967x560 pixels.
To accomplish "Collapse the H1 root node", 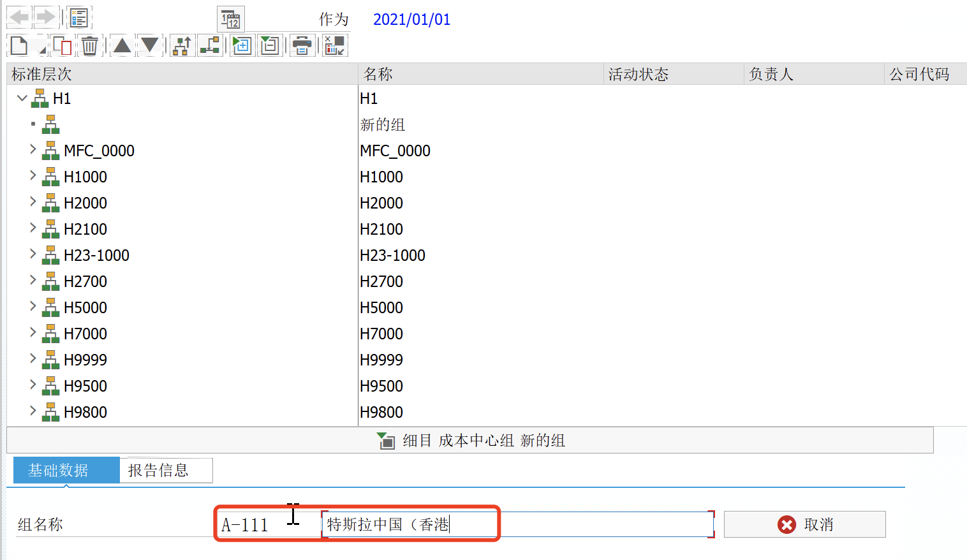I will coord(22,98).
